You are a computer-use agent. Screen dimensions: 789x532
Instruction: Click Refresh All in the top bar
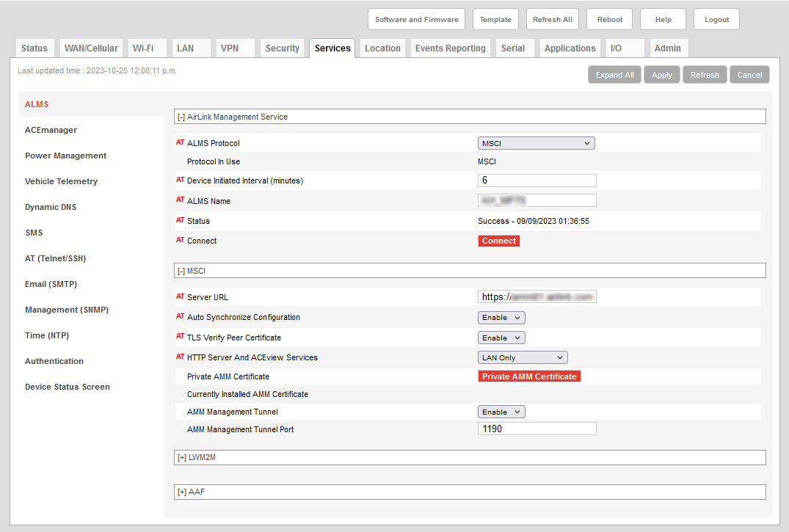click(x=553, y=20)
